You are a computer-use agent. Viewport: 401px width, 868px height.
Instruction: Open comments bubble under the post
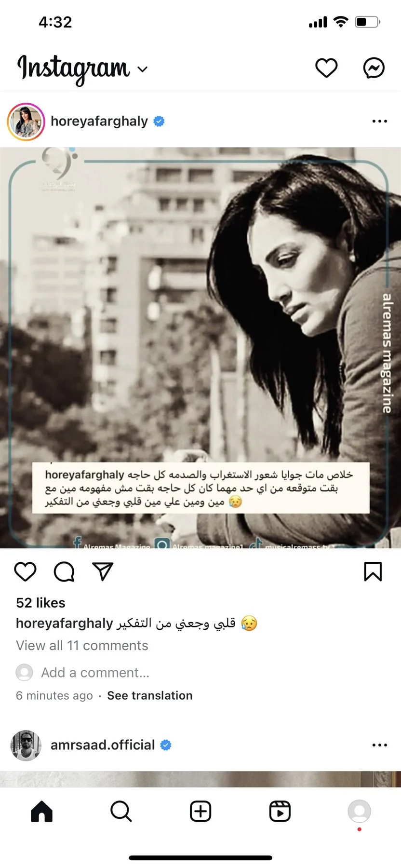[x=64, y=571]
